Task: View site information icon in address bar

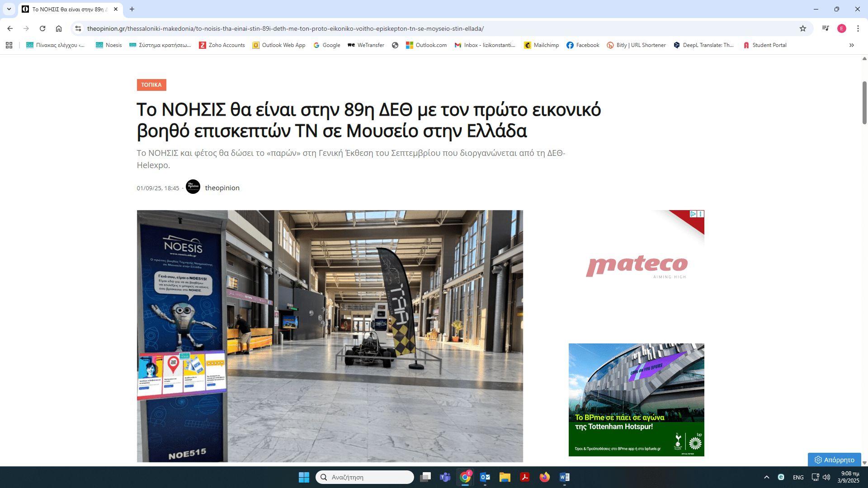Action: tap(78, 28)
